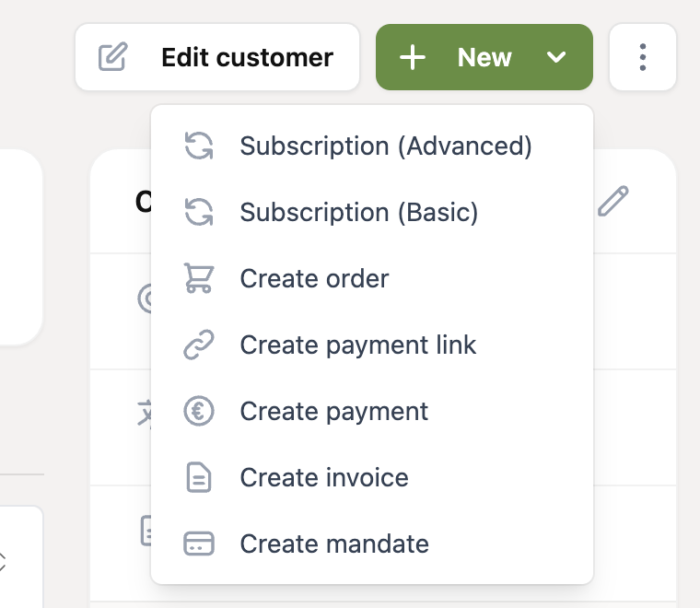The height and width of the screenshot is (608, 700).
Task: Choose Create payment option
Action: (372, 411)
